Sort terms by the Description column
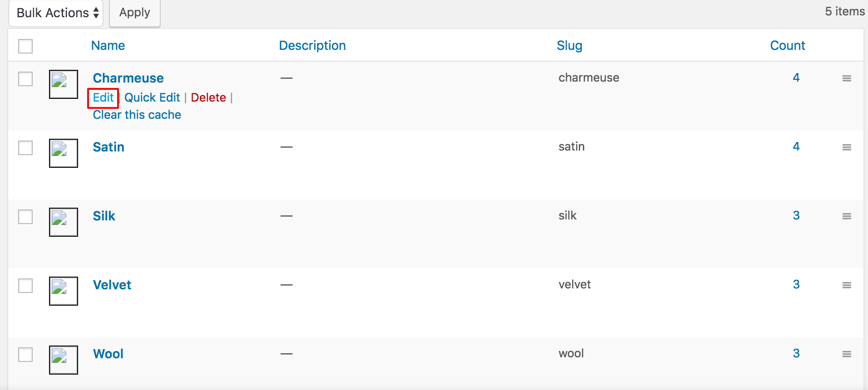Viewport: 868px width, 390px height. point(312,45)
